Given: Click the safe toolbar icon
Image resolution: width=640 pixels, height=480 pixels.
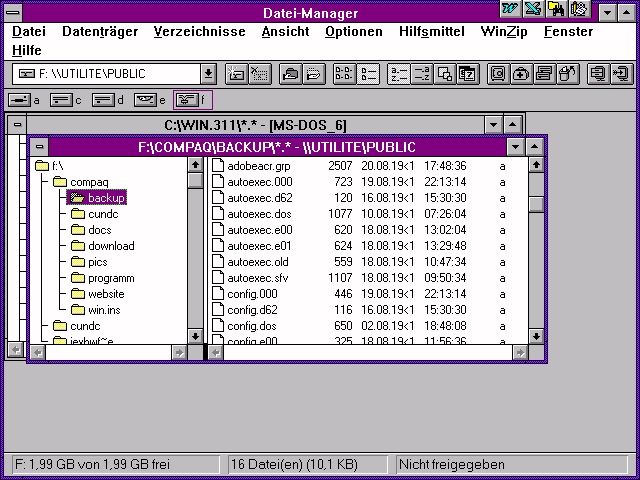Looking at the screenshot, I should [498, 74].
